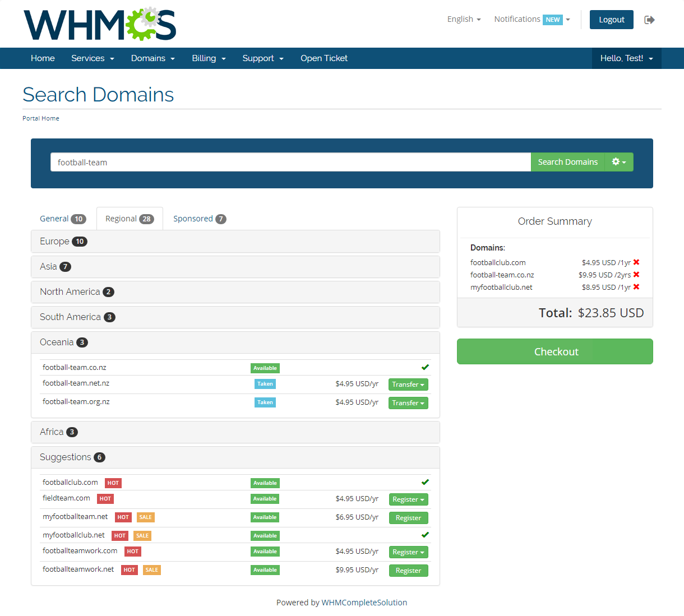
Task: Remove myfootballclub.net via the red X icon
Action: click(636, 287)
